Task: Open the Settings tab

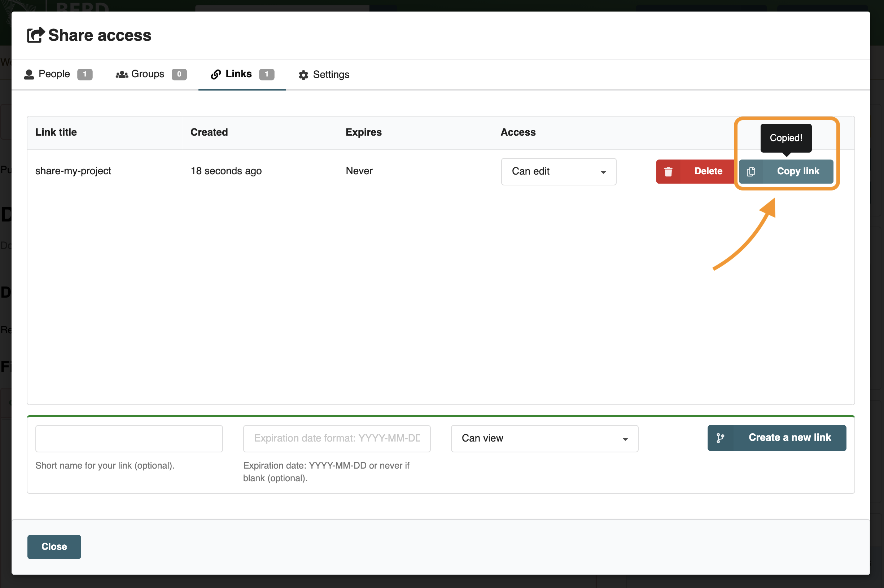Action: [324, 75]
